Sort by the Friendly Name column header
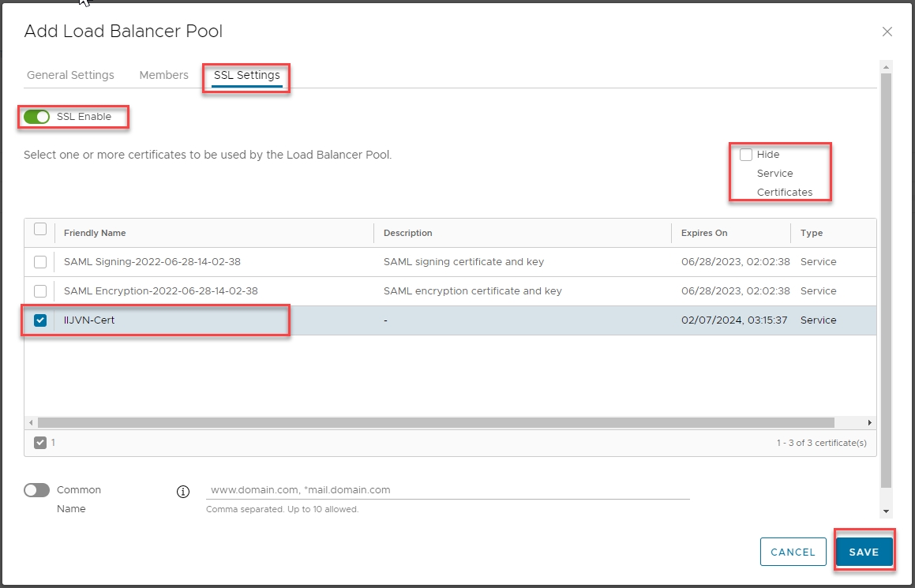This screenshot has width=915, height=588. tap(95, 233)
